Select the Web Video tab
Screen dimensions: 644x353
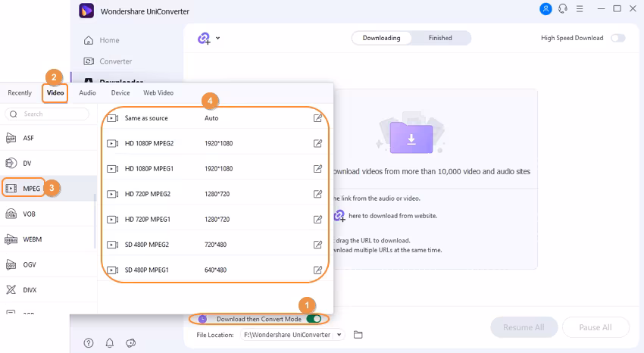coord(158,92)
